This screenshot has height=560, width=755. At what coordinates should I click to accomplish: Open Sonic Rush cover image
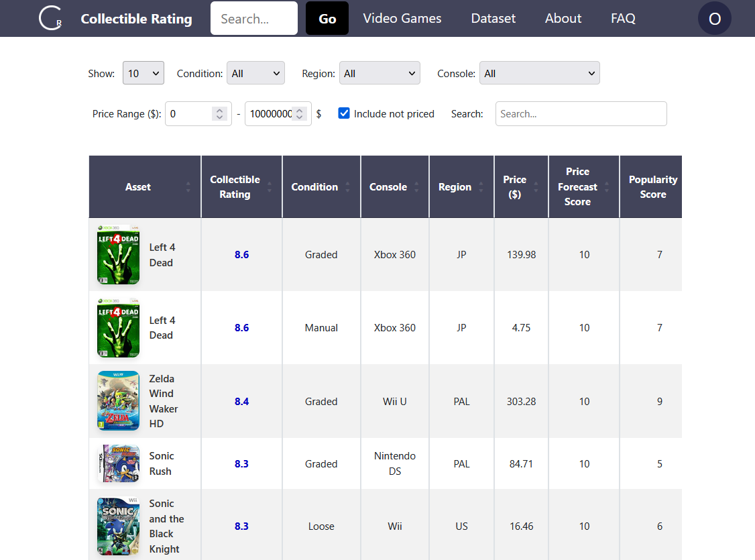119,463
